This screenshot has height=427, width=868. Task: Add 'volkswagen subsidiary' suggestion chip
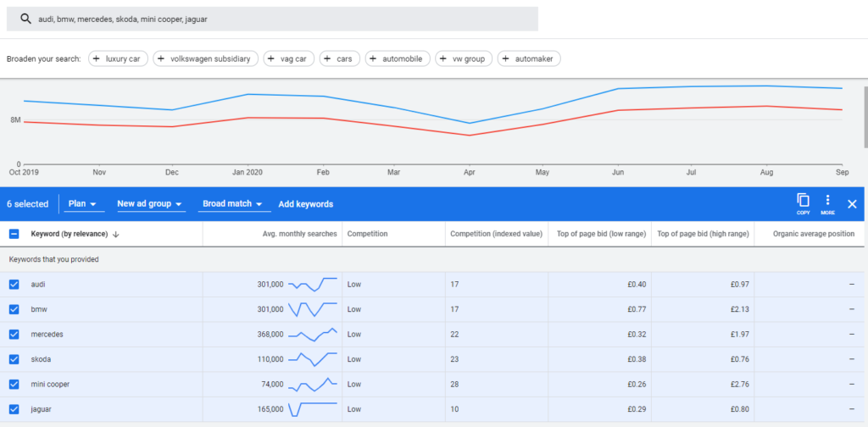pyautogui.click(x=205, y=58)
